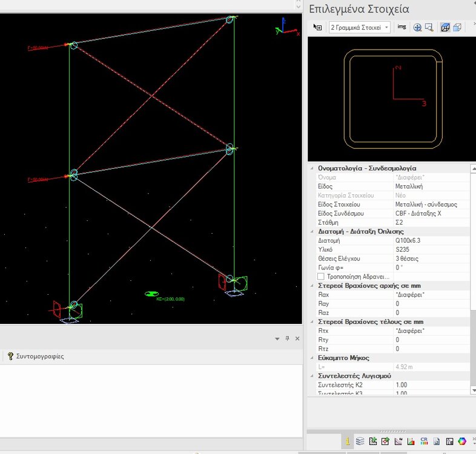Collapse the 'Διατομή - Διάταξη Όπλισης' section
476x454 pixels.
coord(312,231)
